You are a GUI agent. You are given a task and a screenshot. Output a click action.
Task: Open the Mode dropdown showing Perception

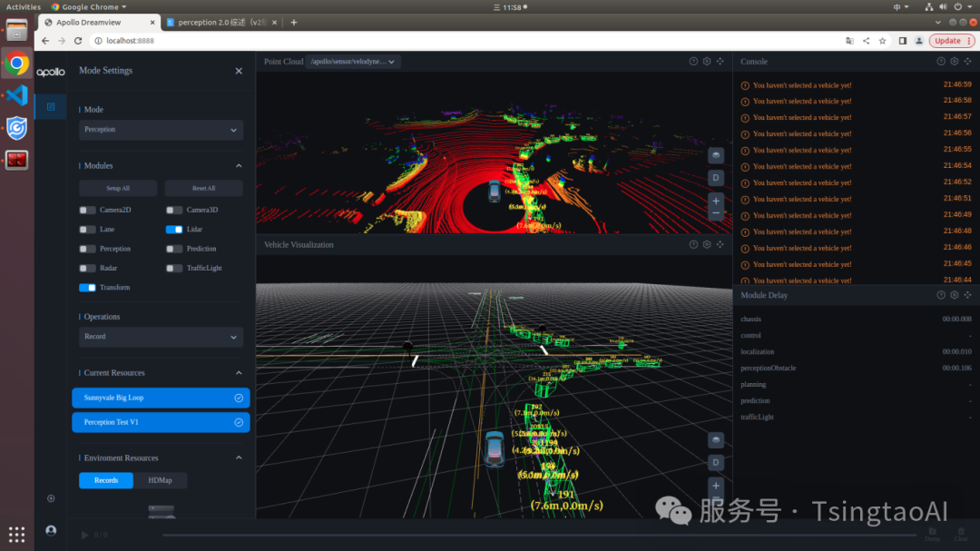pyautogui.click(x=161, y=130)
